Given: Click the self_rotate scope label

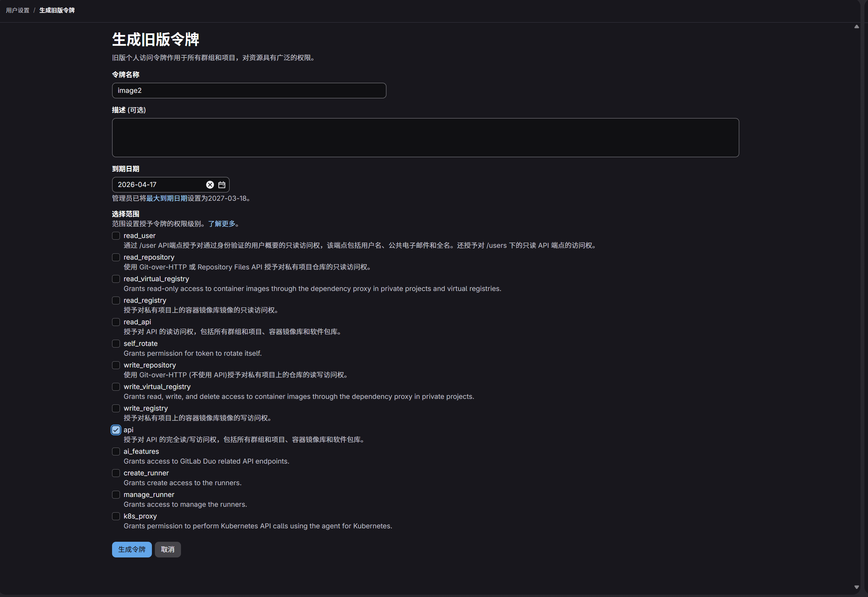Looking at the screenshot, I should (140, 344).
